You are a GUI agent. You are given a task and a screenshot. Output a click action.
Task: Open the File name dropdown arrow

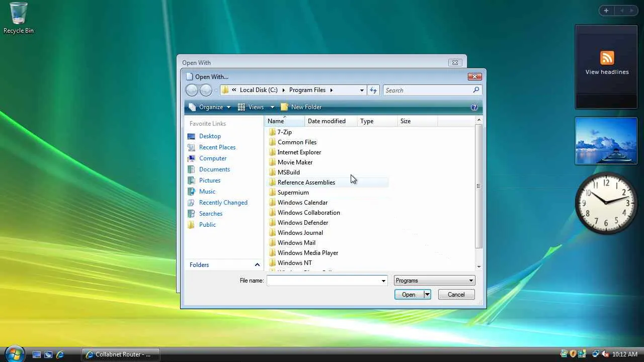coord(383,281)
